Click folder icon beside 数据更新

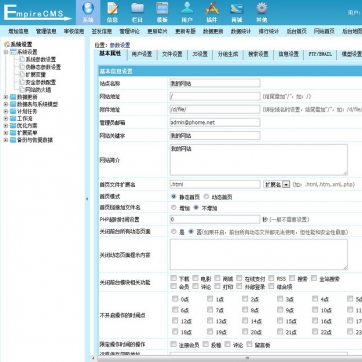pyautogui.click(x=13, y=97)
